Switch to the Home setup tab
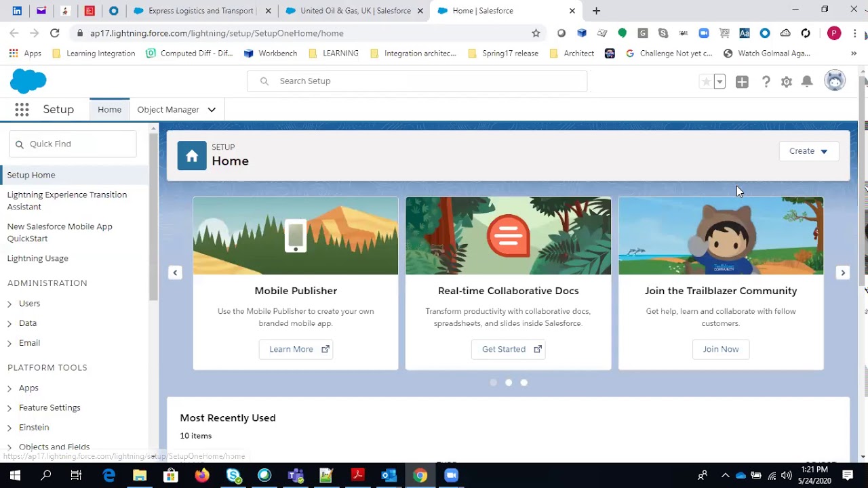The height and width of the screenshot is (488, 868). pos(109,110)
